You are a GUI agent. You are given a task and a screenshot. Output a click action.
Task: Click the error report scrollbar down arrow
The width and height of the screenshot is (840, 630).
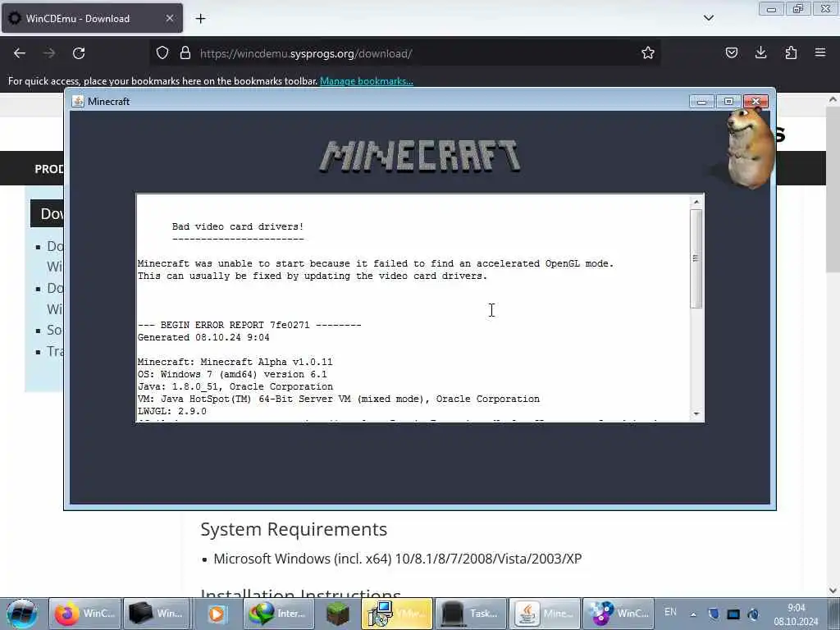696,413
